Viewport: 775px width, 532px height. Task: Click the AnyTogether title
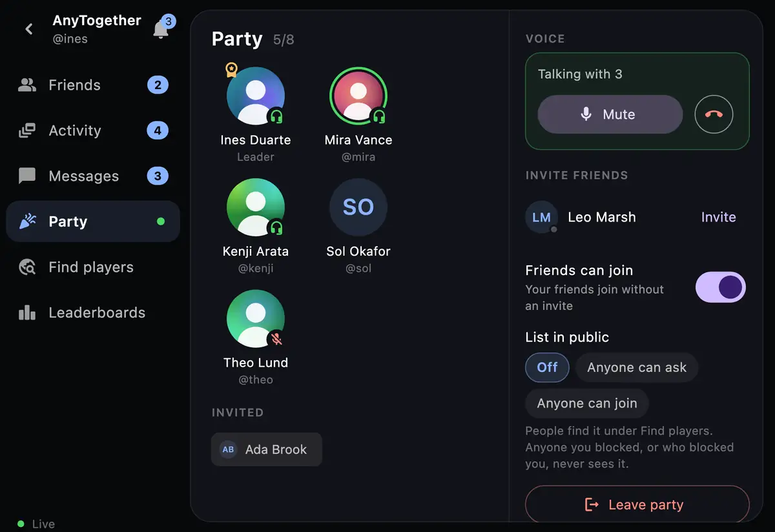tap(97, 21)
